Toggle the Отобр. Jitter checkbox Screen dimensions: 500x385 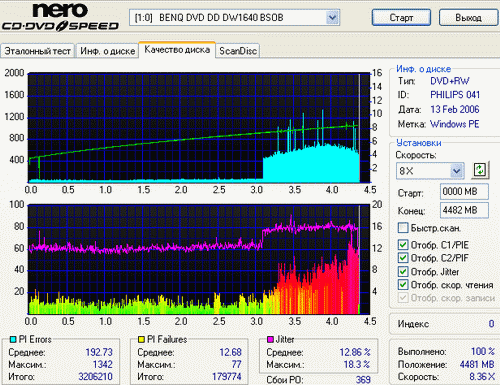tap(403, 271)
